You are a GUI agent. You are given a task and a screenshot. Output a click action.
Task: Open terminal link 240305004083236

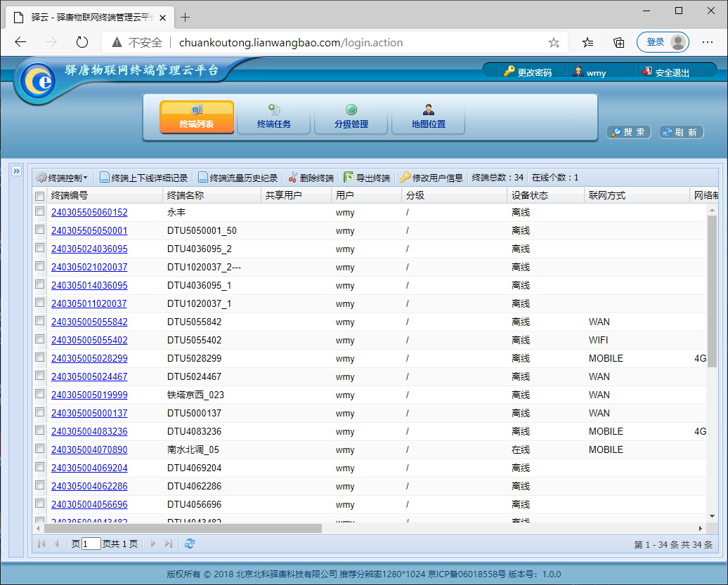click(89, 431)
